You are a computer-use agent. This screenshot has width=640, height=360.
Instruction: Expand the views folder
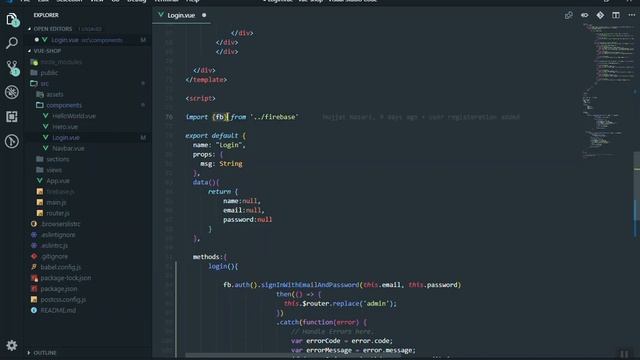[x=54, y=170]
